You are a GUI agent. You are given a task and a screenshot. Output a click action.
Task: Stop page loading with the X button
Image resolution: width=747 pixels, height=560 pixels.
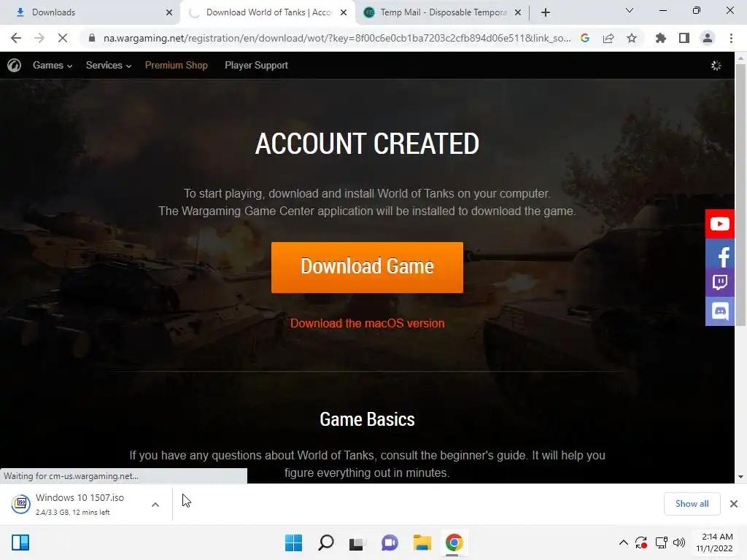coord(63,38)
